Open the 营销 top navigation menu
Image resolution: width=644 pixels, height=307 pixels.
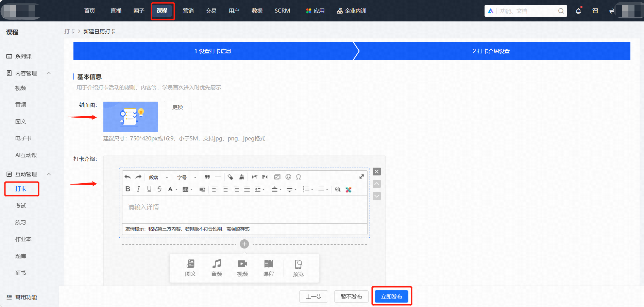(188, 11)
